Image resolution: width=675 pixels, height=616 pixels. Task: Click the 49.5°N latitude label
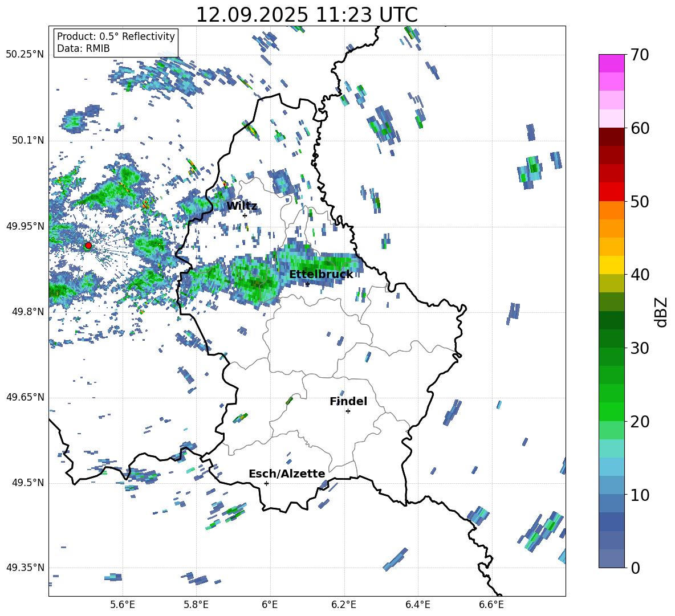[27, 483]
